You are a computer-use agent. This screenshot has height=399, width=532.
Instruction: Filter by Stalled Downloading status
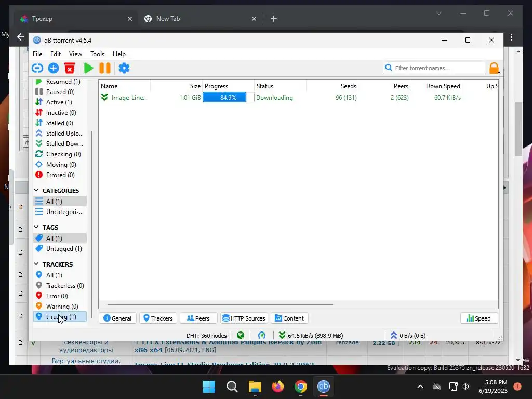point(60,144)
